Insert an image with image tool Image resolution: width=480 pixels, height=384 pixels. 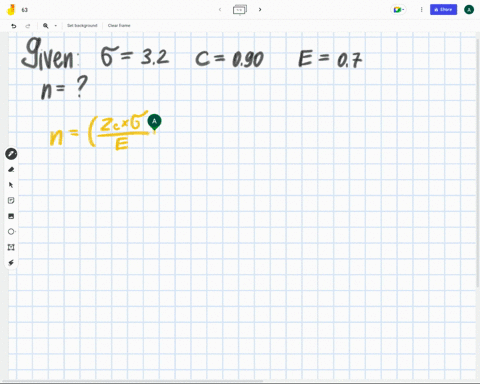(11, 216)
